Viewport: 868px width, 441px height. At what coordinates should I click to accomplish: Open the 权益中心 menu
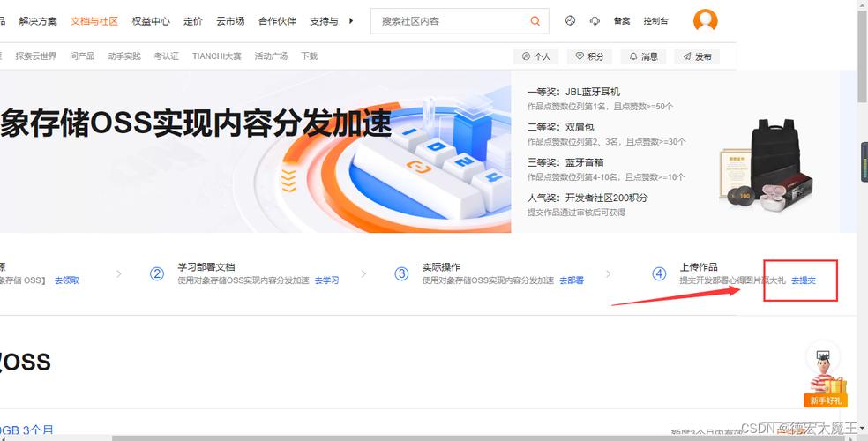(151, 21)
